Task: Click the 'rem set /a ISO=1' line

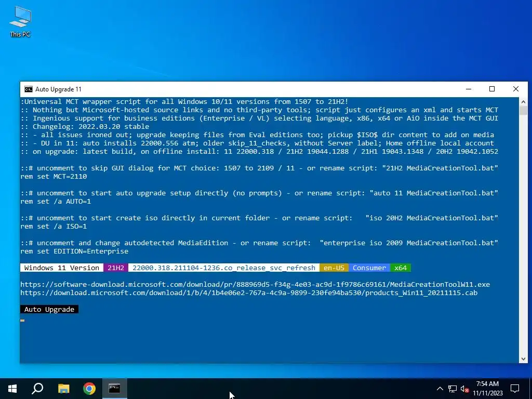Action: [54, 227]
